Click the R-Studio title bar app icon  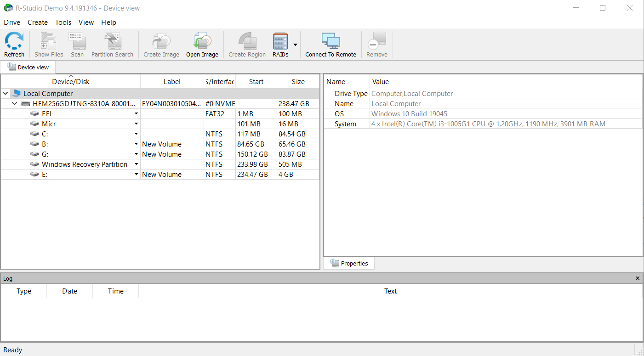8,8
